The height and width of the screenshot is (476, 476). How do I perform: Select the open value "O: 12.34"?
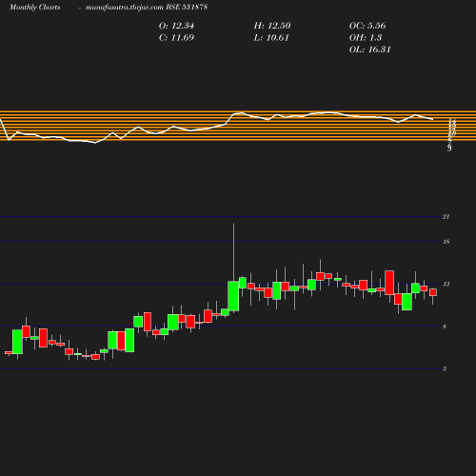click(x=176, y=26)
